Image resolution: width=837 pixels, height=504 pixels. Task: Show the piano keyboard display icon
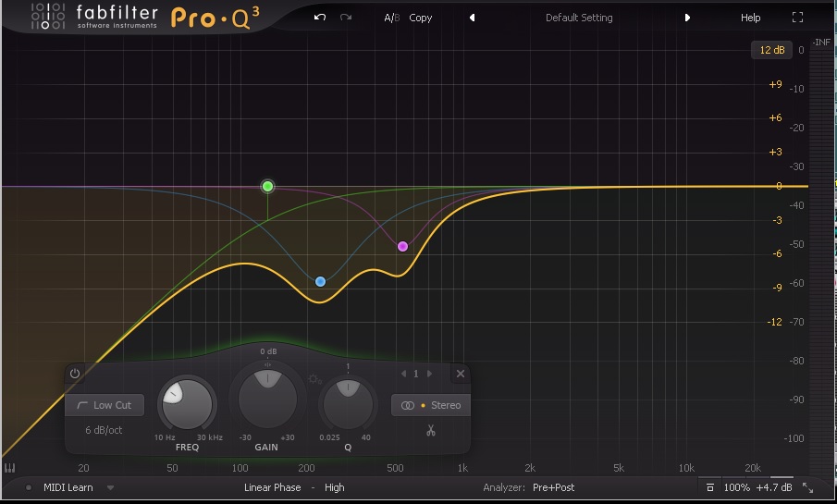(x=9, y=468)
